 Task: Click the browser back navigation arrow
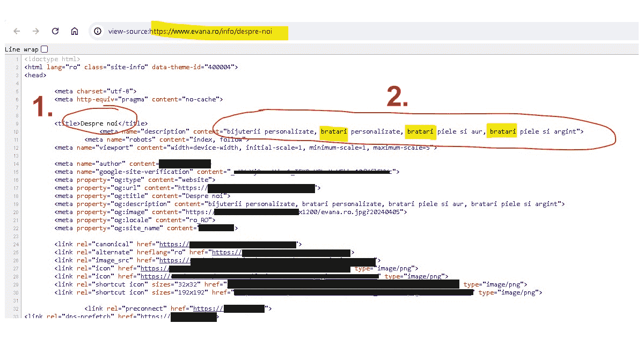pos(17,31)
